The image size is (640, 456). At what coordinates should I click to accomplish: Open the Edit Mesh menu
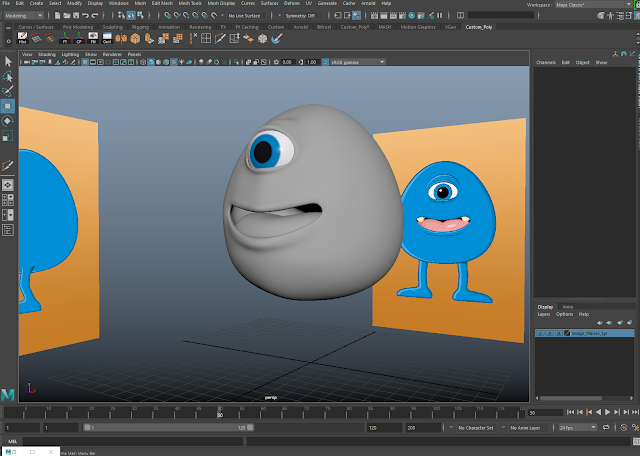(162, 3)
